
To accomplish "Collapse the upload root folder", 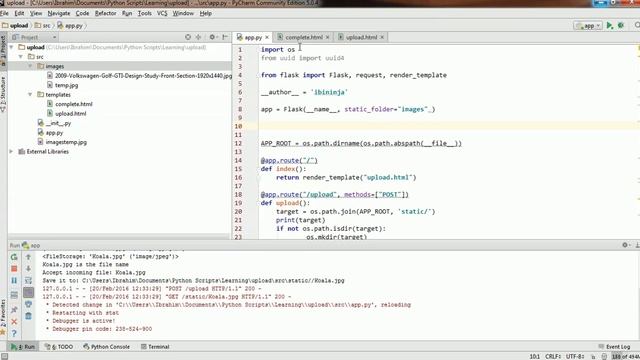I will pyautogui.click(x=11, y=47).
